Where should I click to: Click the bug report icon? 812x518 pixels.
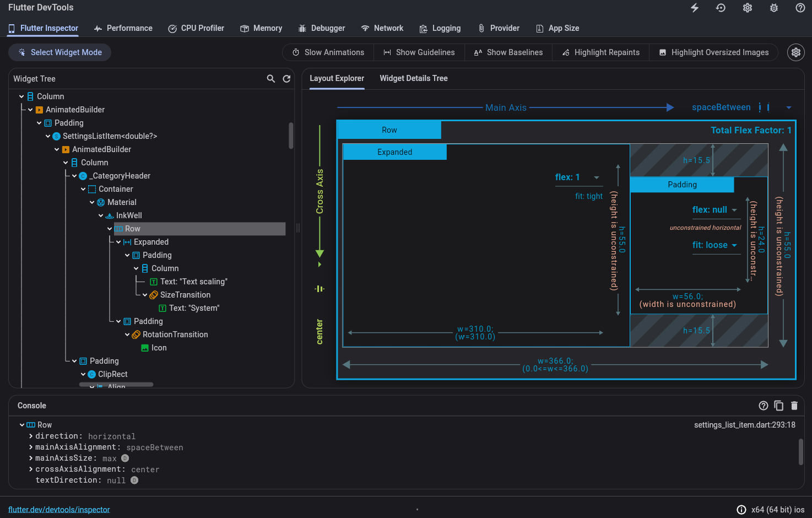coord(773,8)
